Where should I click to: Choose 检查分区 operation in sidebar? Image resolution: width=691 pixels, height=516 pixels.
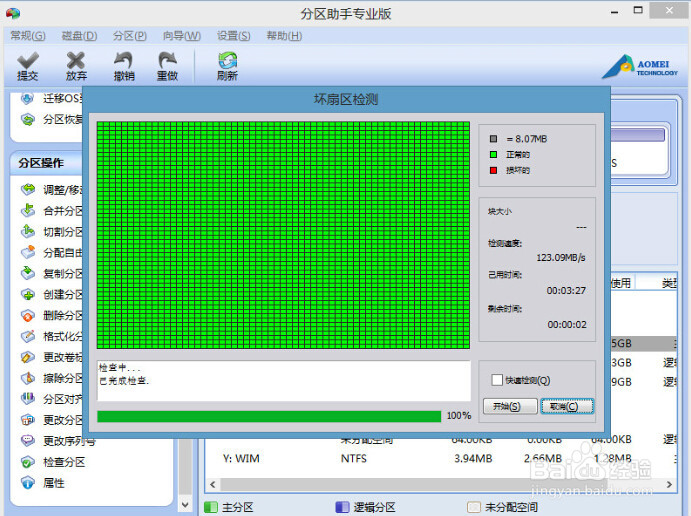(53, 462)
